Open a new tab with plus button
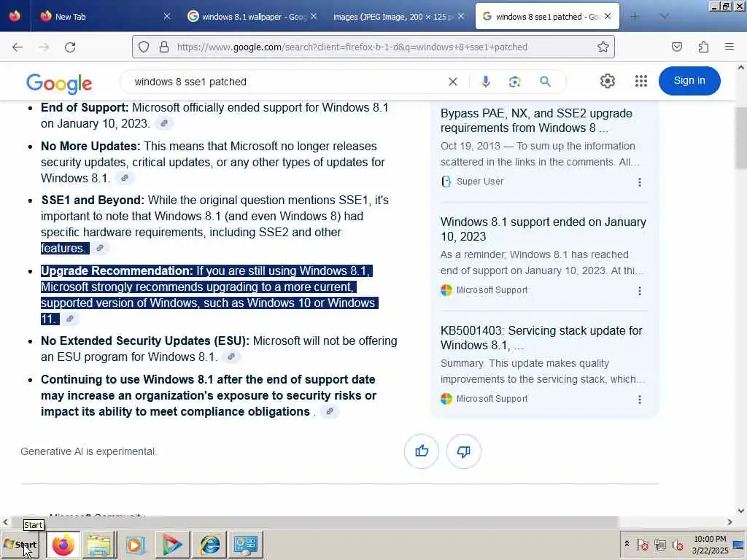 pos(635,17)
